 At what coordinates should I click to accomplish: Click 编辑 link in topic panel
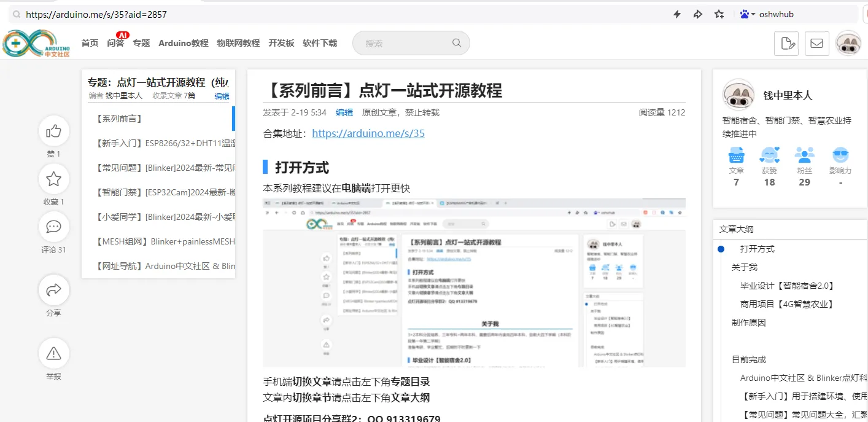222,96
